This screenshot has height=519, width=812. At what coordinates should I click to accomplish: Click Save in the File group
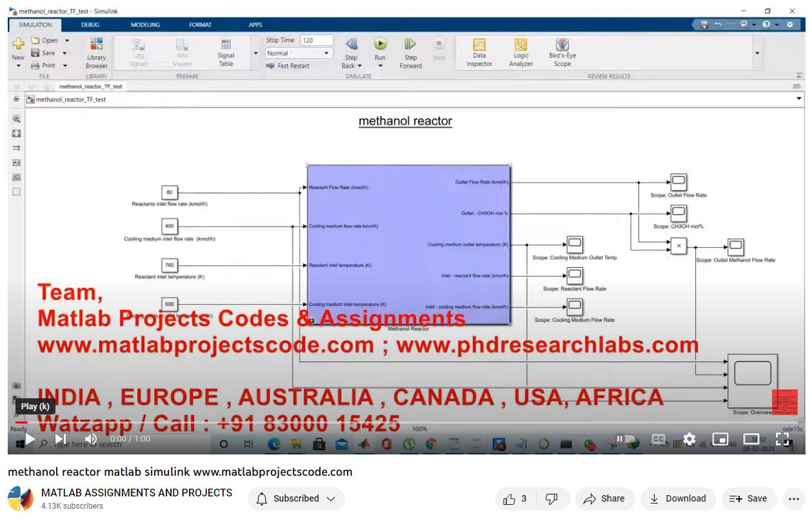(x=43, y=53)
